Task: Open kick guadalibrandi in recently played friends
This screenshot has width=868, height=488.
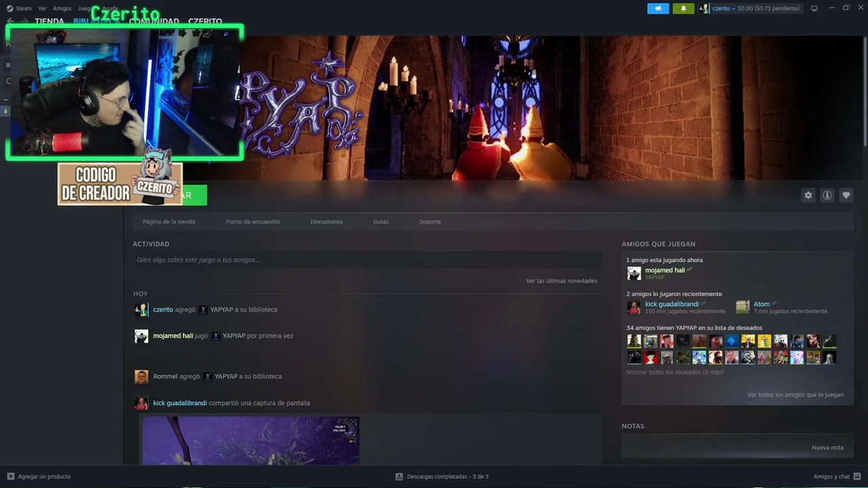Action: (x=671, y=304)
